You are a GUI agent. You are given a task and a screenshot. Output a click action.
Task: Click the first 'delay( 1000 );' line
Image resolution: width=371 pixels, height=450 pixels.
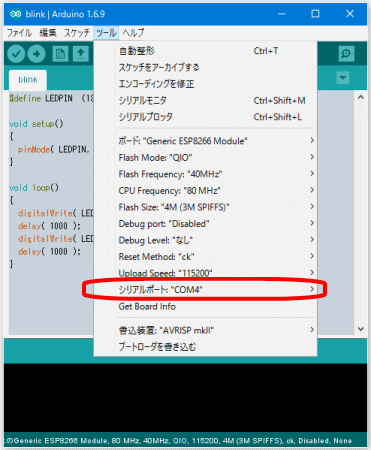[x=49, y=226]
